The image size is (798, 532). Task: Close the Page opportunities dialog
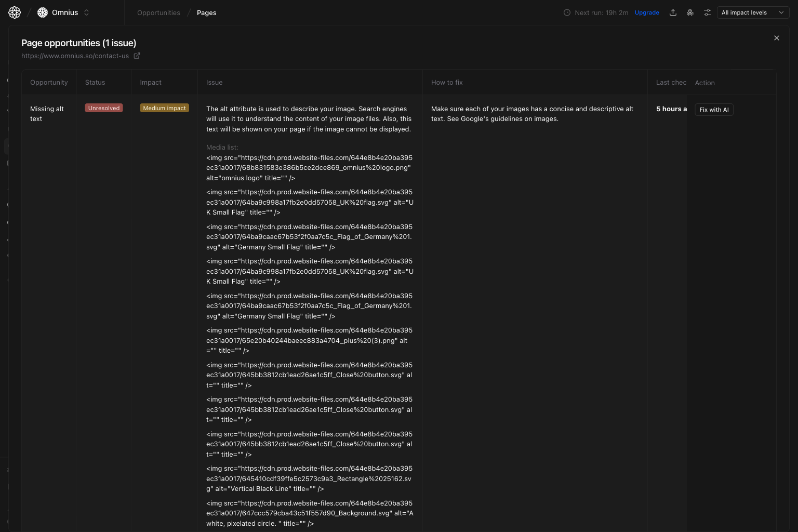point(776,37)
